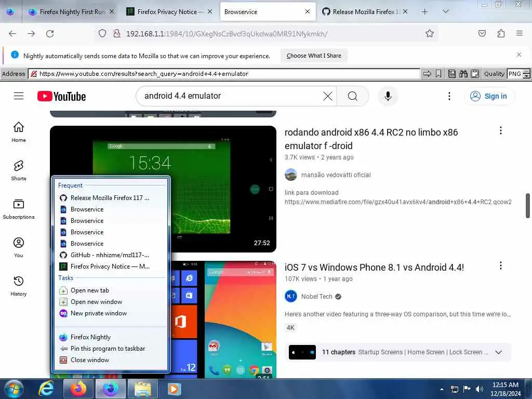Click the tracking protection shield icon
Image resolution: width=532 pixels, height=399 pixels.
tap(102, 33)
